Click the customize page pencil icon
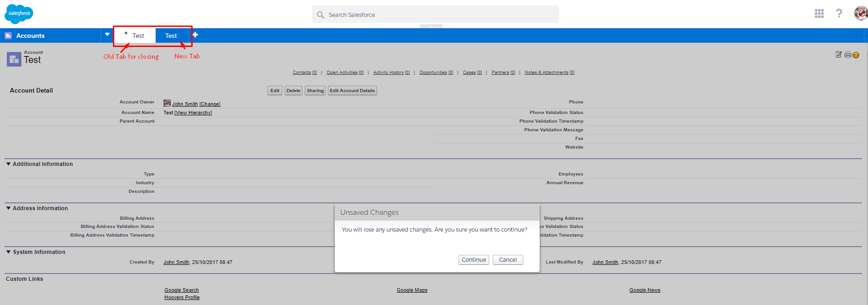The height and width of the screenshot is (305, 868). [839, 54]
